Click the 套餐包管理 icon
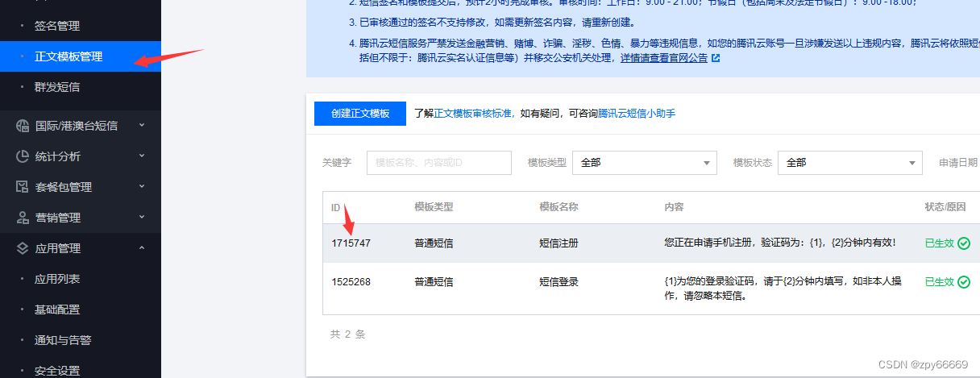980x378 pixels. coord(23,187)
